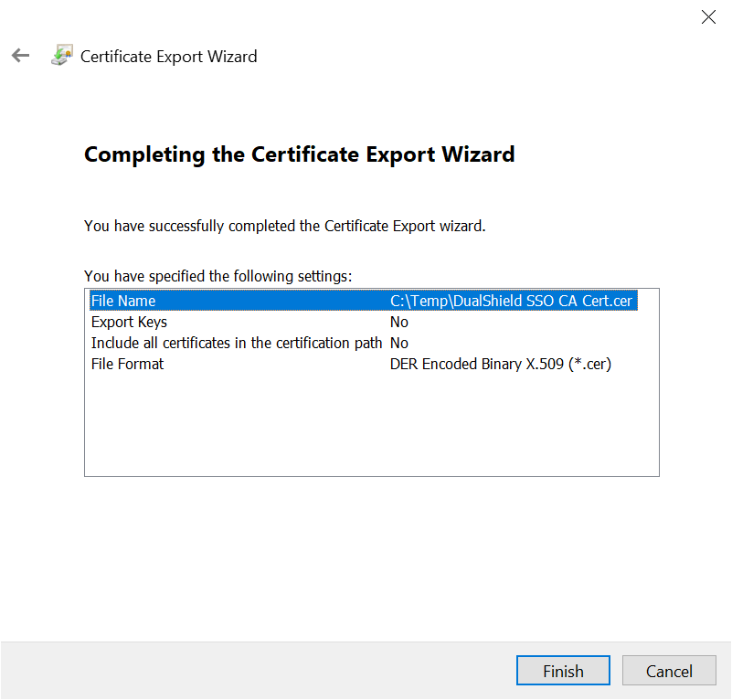
Task: Click the Certificate Export Wizard certificate icon
Action: pyautogui.click(x=61, y=56)
